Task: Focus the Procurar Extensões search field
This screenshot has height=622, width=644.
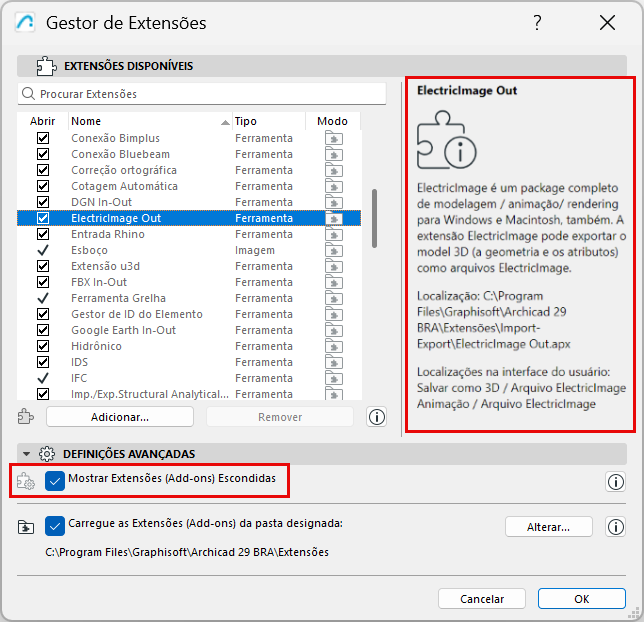Action: tap(202, 94)
